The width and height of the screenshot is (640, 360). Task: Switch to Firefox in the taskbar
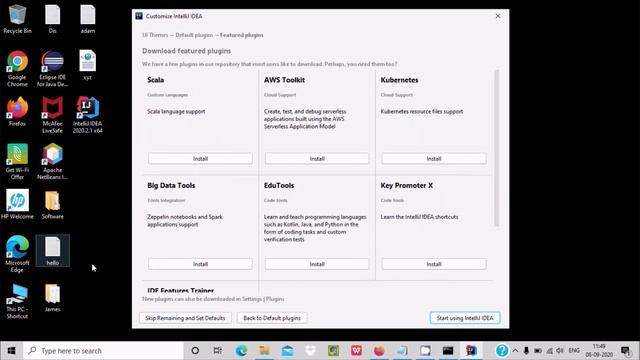[x=379, y=351]
